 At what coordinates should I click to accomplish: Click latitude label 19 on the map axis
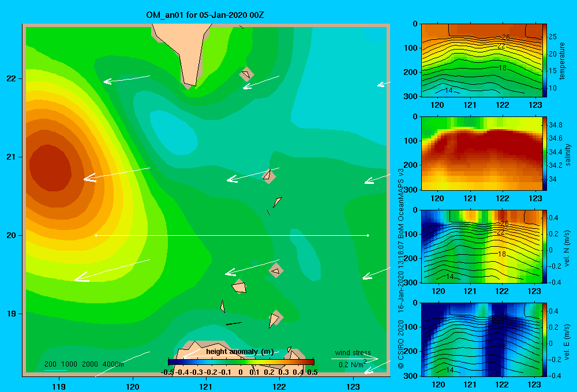(x=12, y=314)
